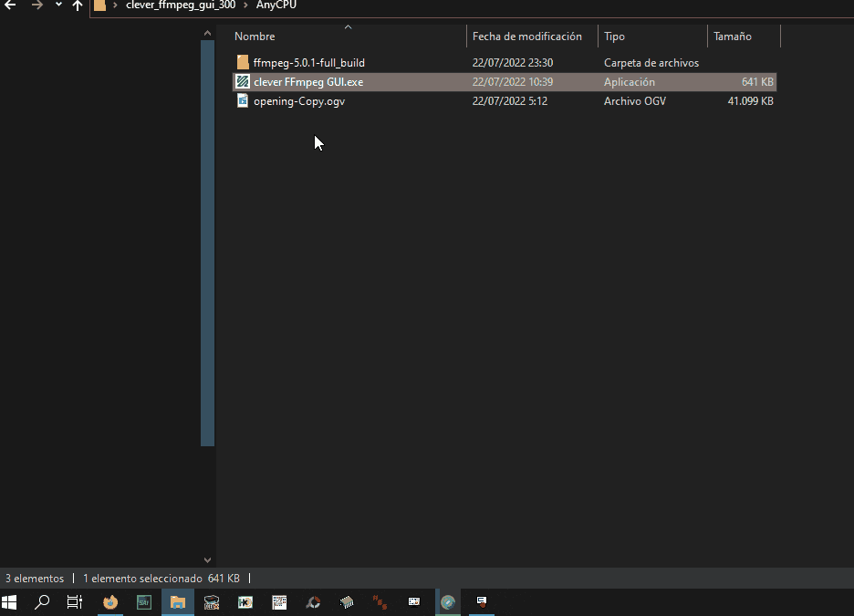This screenshot has height=616, width=854.
Task: Click the opening-Copy.ogv file icon
Action: click(243, 100)
